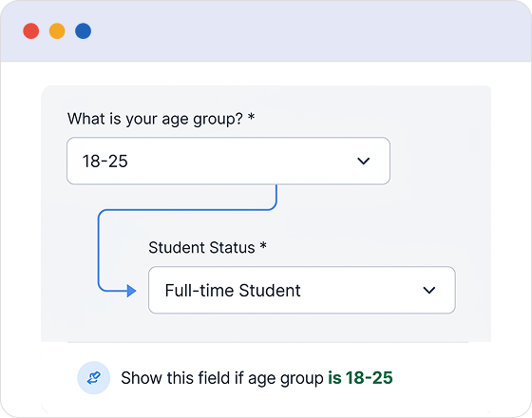
Task: Click the blue connector line between fields
Action: point(187,210)
